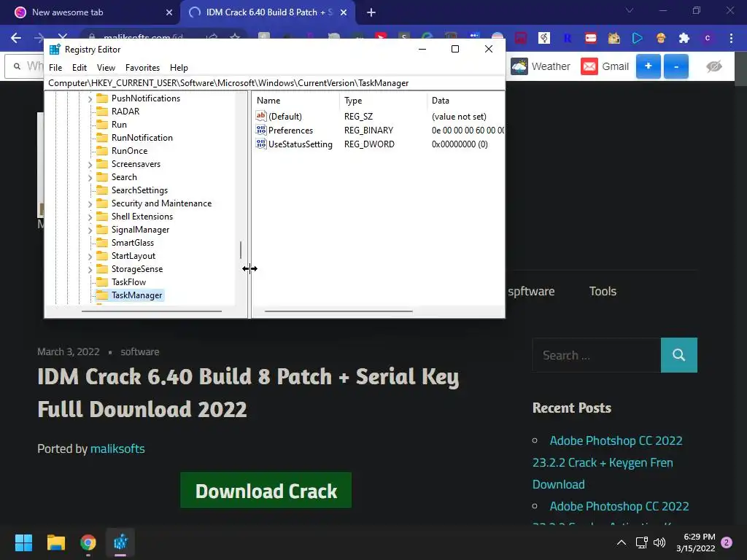Click the green Download Crack button
The width and height of the screenshot is (747, 560).
[266, 491]
